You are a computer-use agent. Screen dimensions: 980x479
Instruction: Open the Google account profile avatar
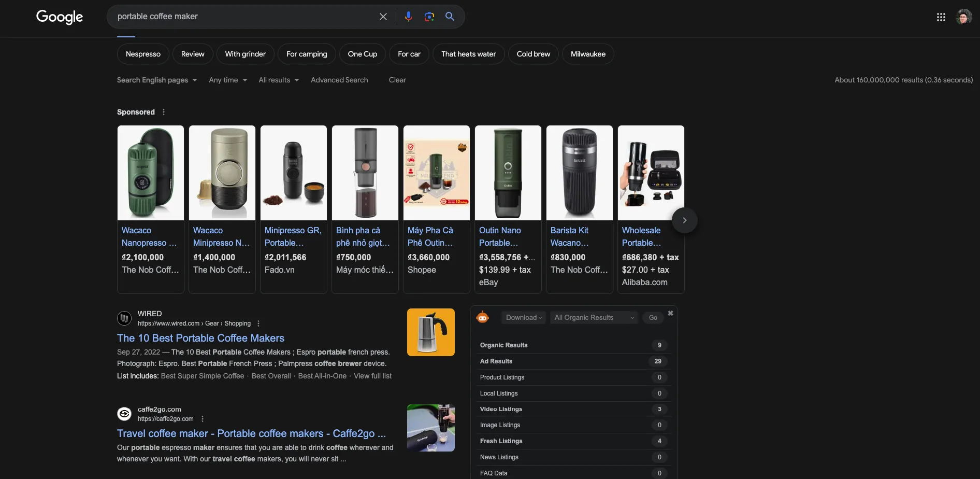964,17
